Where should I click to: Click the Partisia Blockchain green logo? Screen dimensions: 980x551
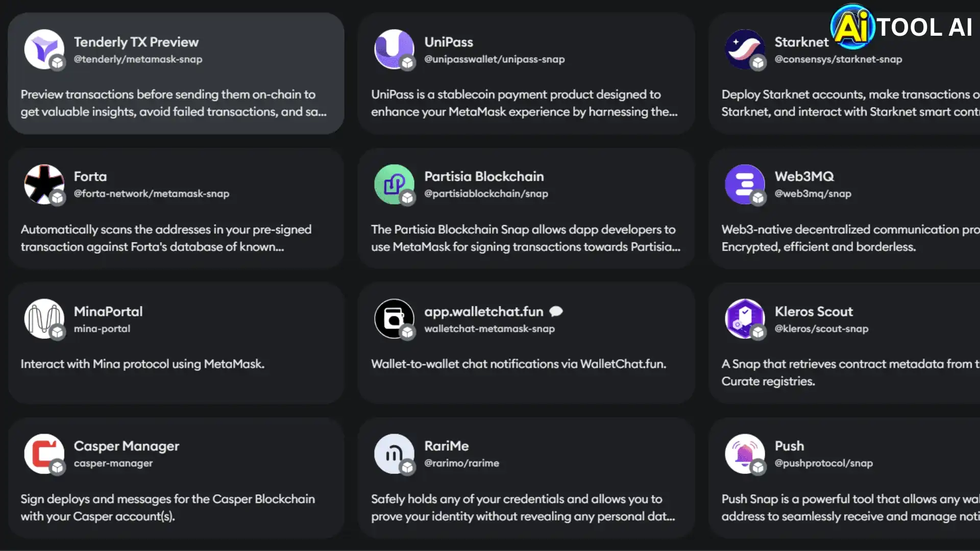394,184
